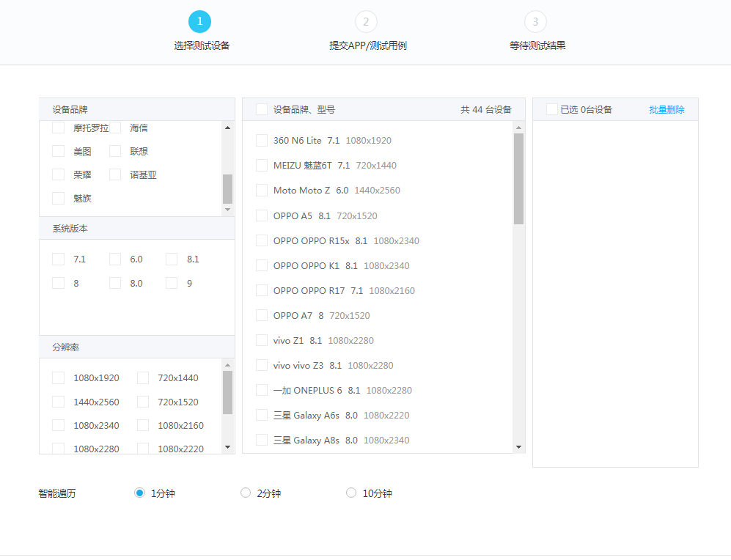The height and width of the screenshot is (560, 731).
Task: Click the 智能遍历 label
Action: pyautogui.click(x=57, y=493)
